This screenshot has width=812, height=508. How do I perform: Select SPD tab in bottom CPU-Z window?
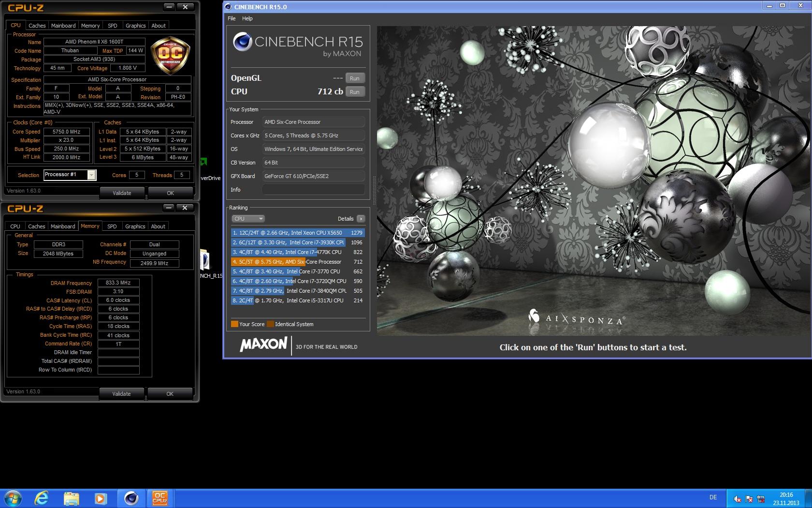(112, 226)
